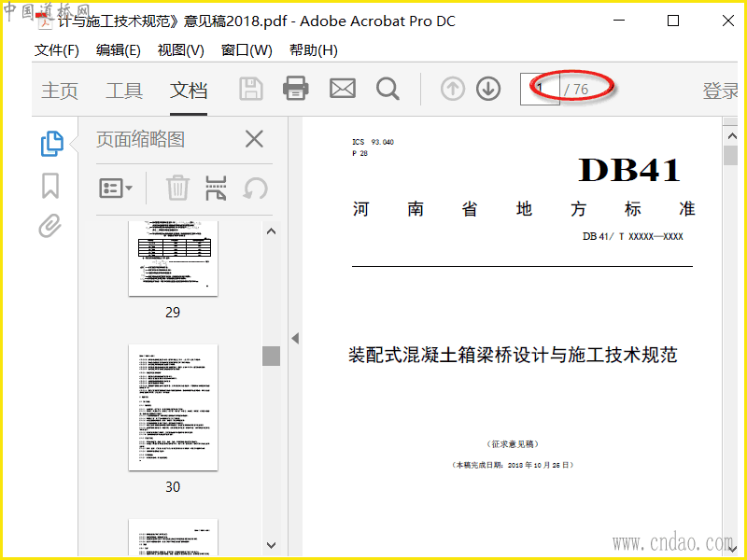The image size is (747, 560).
Task: Minimize the Acrobat window
Action: click(619, 21)
